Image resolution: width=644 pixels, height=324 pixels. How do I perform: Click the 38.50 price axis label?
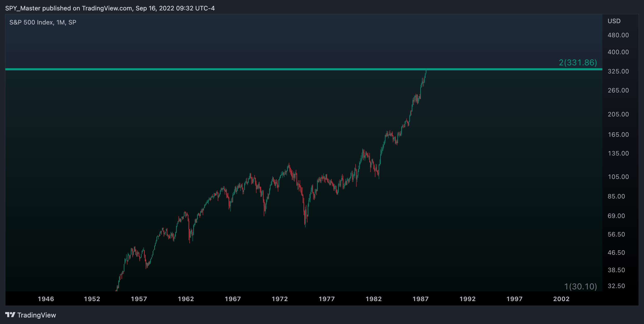[x=616, y=270]
